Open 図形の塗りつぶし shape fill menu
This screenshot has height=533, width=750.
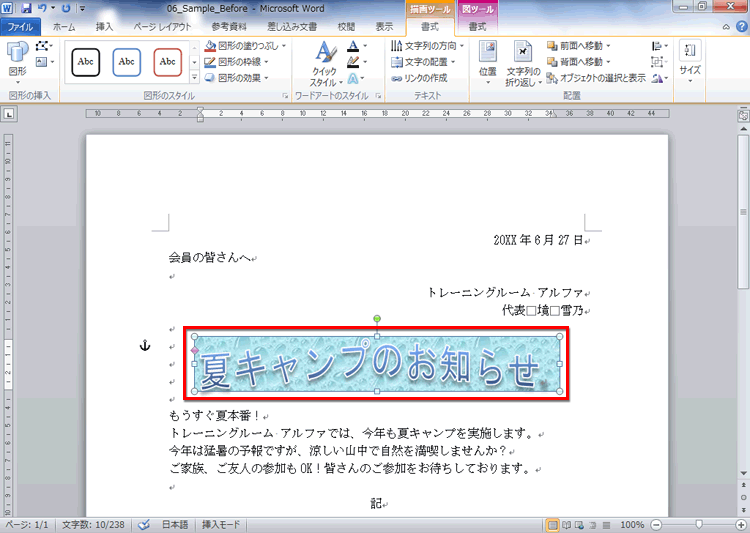point(245,46)
